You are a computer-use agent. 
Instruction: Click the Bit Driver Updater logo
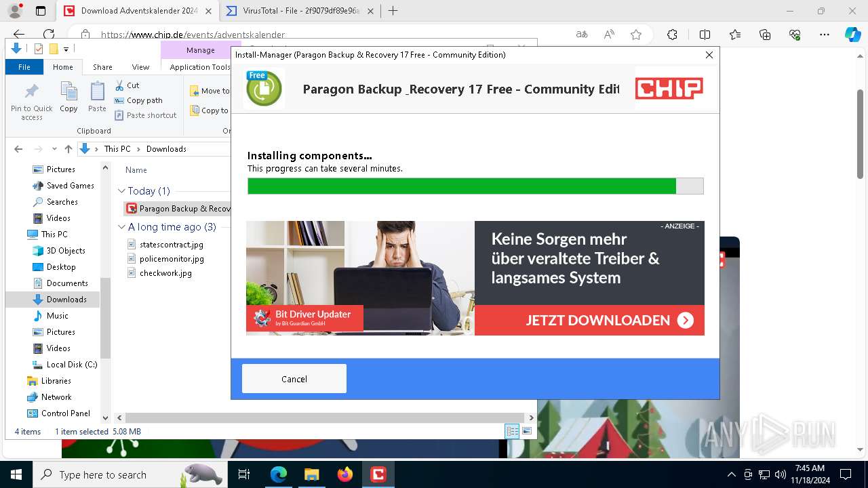click(304, 318)
